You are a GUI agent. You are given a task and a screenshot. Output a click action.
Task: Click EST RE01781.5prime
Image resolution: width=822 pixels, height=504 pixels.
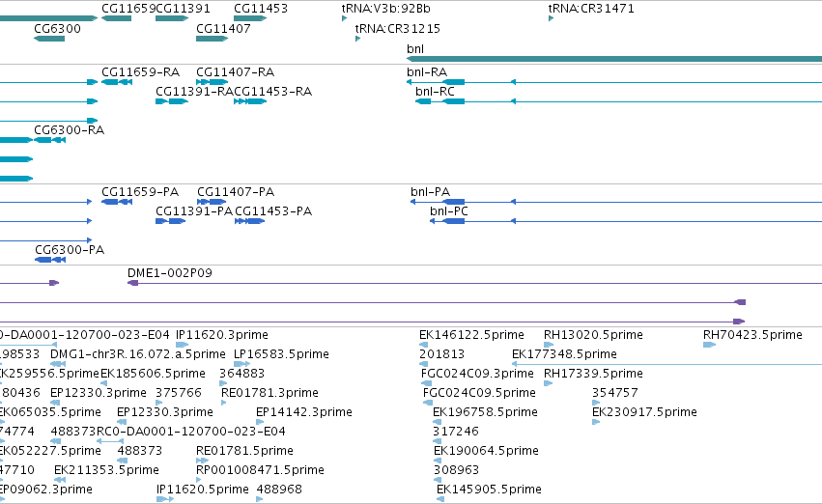[x=244, y=451]
